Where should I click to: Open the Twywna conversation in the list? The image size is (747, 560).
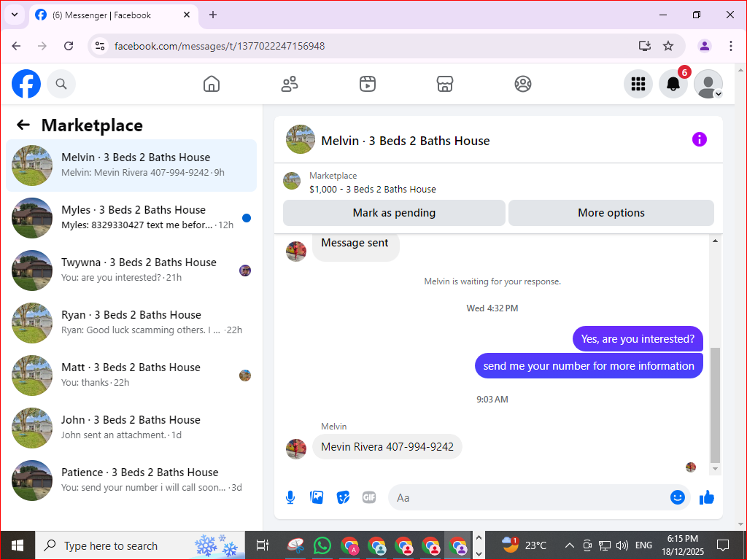coord(131,271)
